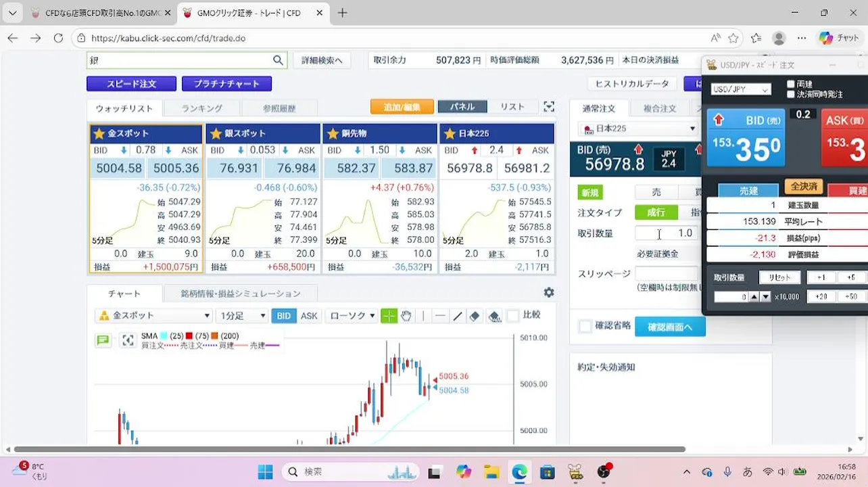Click the 取引数量 trade quantity input field
This screenshot has height=487, width=868.
[x=666, y=233]
